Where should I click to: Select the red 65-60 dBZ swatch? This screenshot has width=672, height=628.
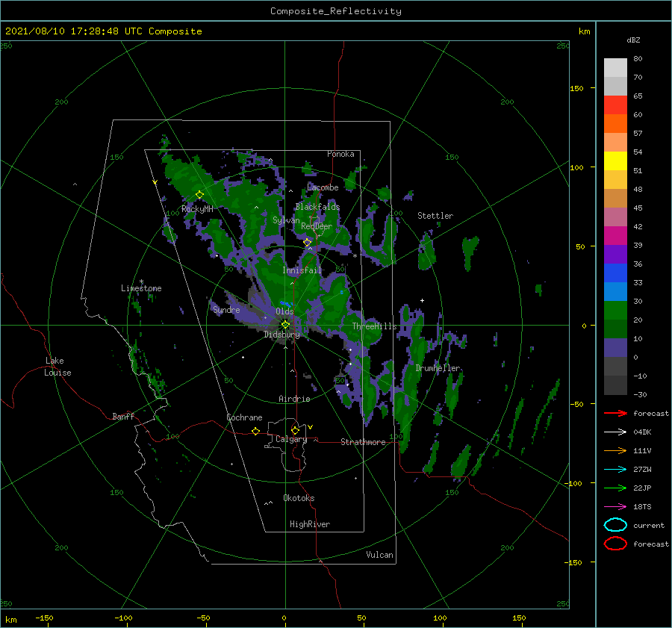pyautogui.click(x=615, y=105)
